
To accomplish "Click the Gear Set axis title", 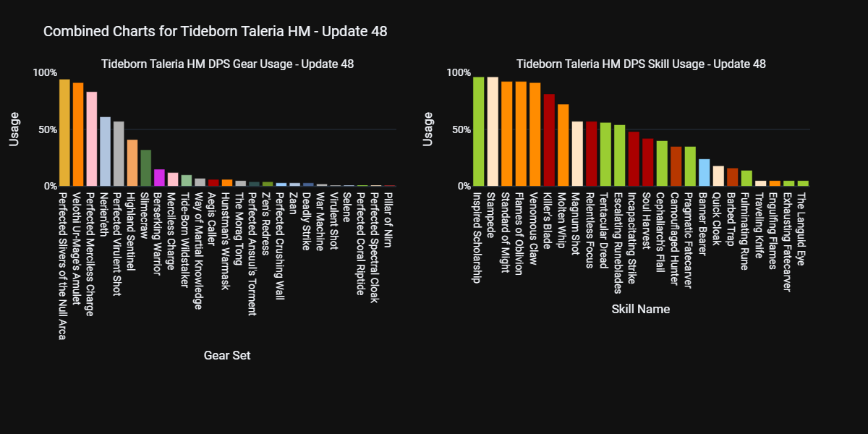I will coord(227,356).
